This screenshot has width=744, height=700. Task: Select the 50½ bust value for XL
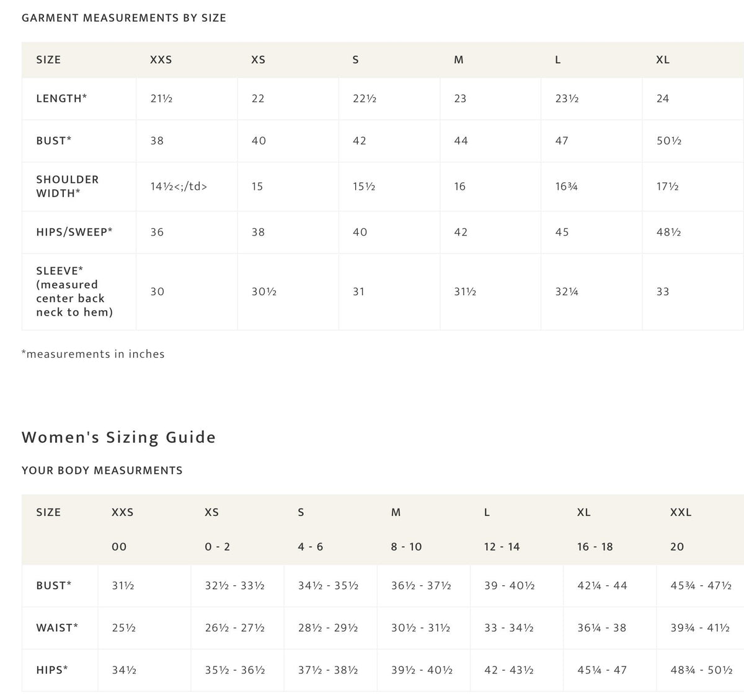[x=669, y=141]
